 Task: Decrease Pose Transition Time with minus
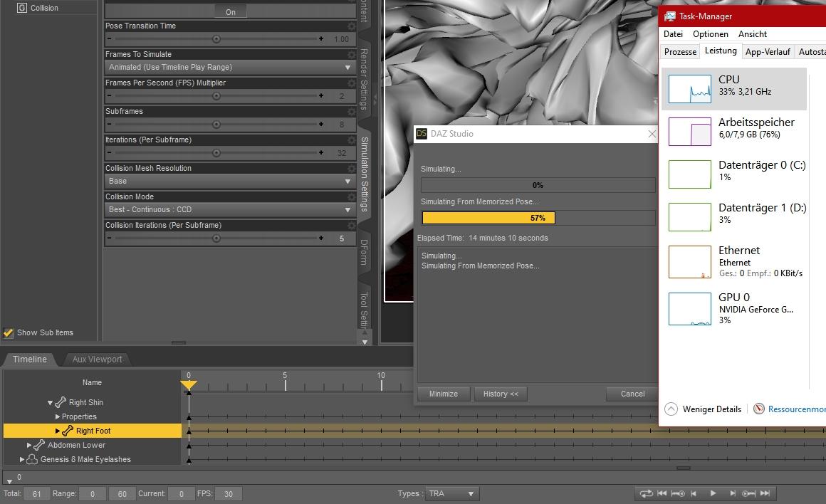tap(109, 39)
